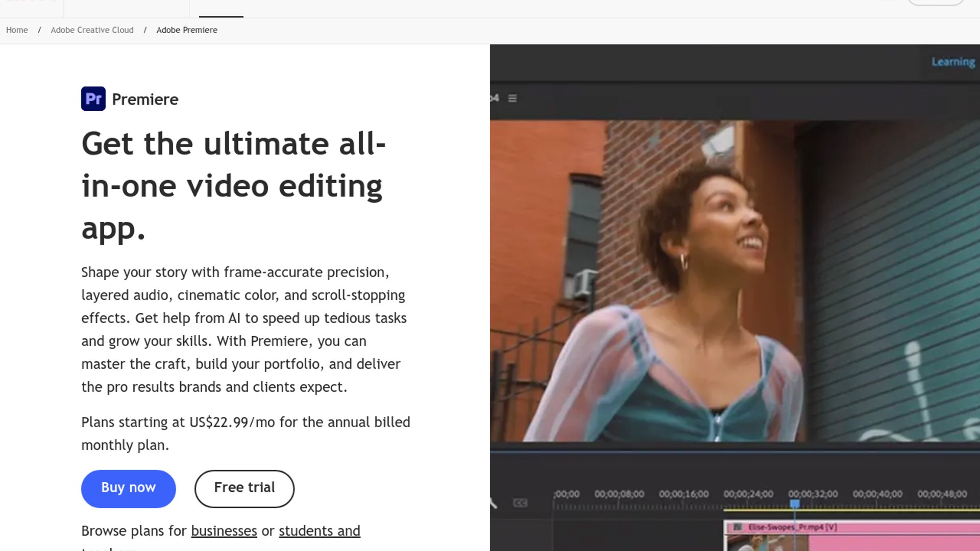Toggle the CC captions track icon

tap(520, 503)
